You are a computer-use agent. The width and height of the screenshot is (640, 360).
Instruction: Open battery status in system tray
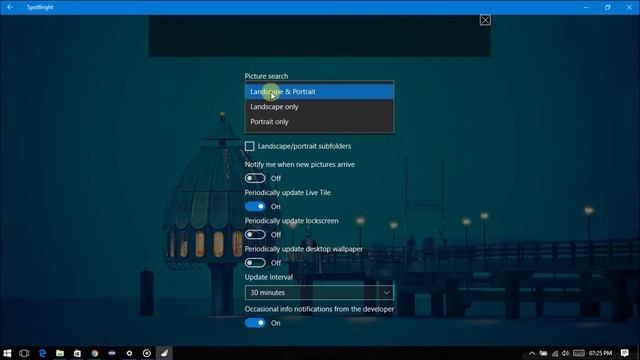pos(543,353)
